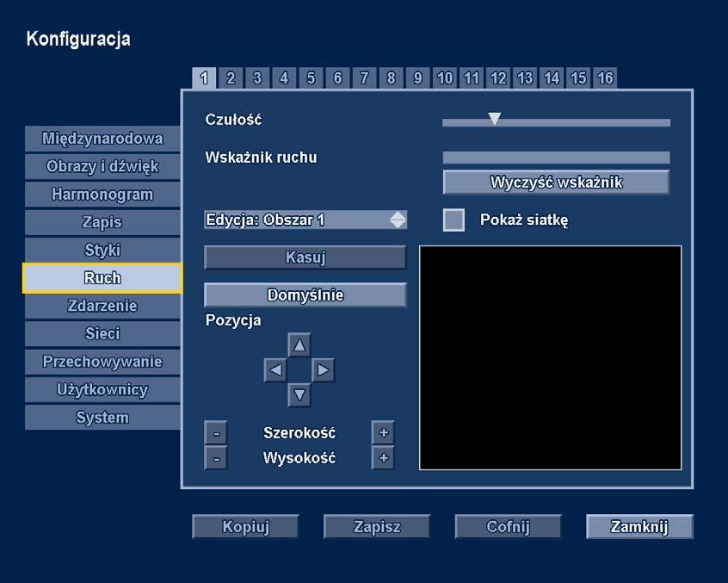Screen dimensions: 728x583
Task: Click the black camera preview area
Action: pyautogui.click(x=550, y=357)
